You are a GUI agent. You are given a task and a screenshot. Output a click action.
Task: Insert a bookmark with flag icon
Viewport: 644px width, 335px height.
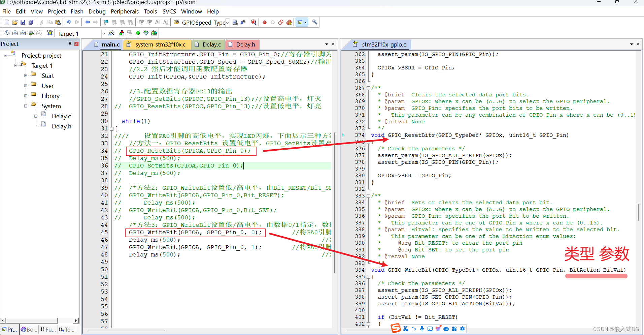point(106,23)
